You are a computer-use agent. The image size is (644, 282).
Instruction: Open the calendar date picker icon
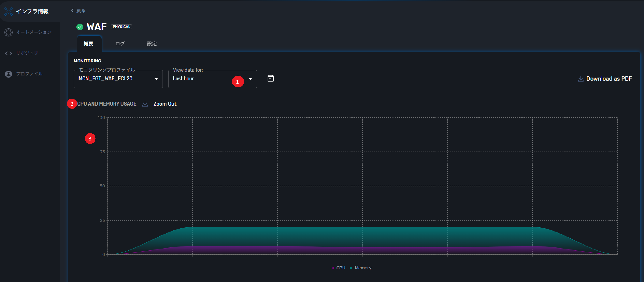click(x=270, y=79)
